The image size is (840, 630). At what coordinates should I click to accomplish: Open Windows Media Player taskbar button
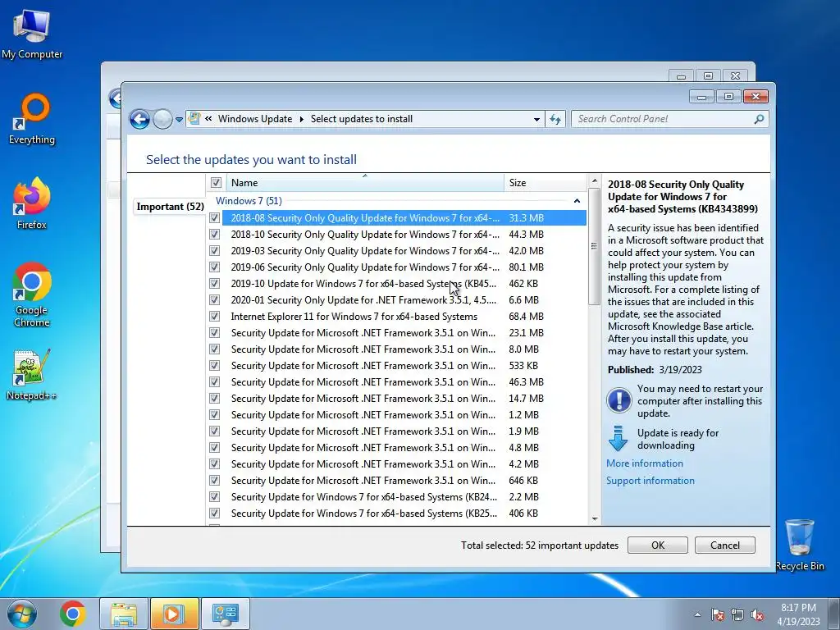click(174, 614)
